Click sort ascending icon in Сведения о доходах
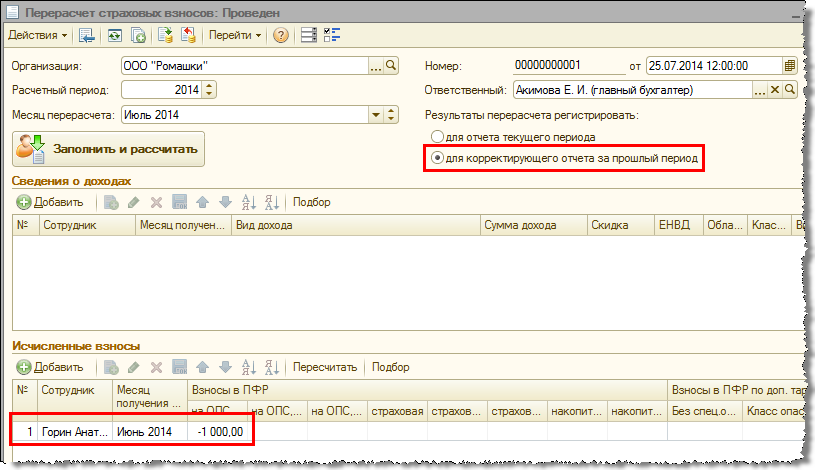The height and width of the screenshot is (470, 815). point(248,202)
